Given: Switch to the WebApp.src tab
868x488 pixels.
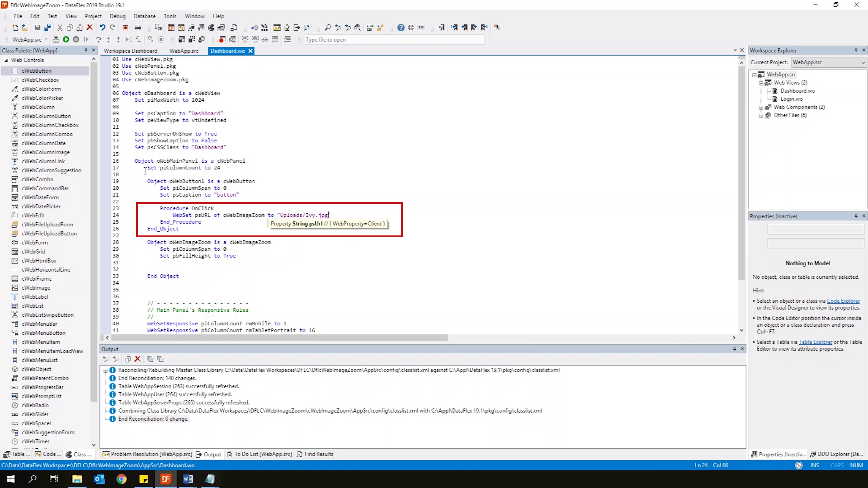Looking at the screenshot, I should pos(184,51).
